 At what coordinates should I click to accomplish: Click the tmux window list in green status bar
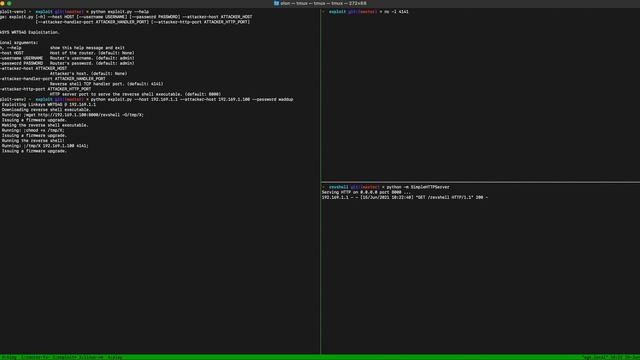click(61, 357)
